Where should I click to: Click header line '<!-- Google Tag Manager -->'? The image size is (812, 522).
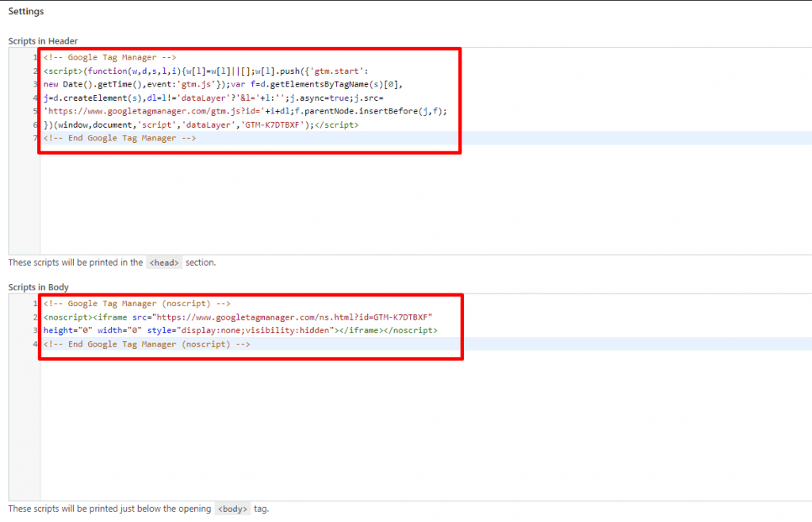[x=109, y=57]
